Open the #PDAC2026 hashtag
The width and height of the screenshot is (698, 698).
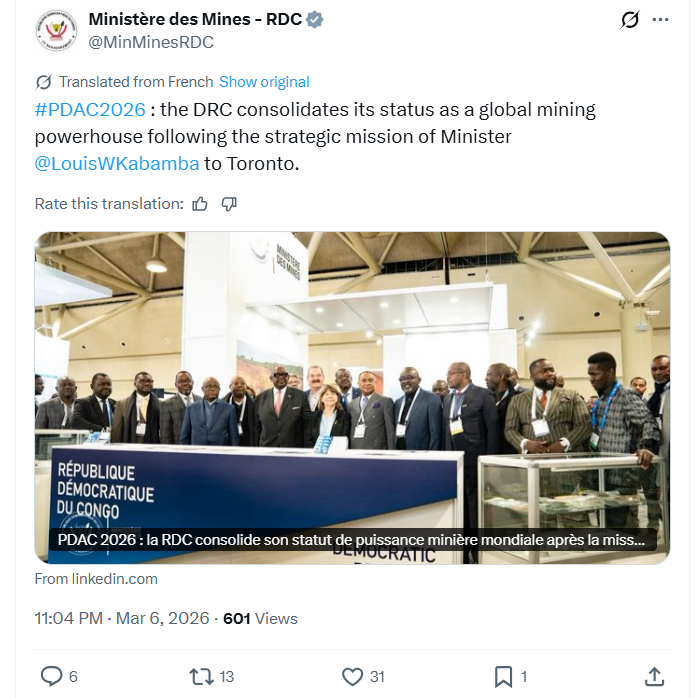pos(90,109)
